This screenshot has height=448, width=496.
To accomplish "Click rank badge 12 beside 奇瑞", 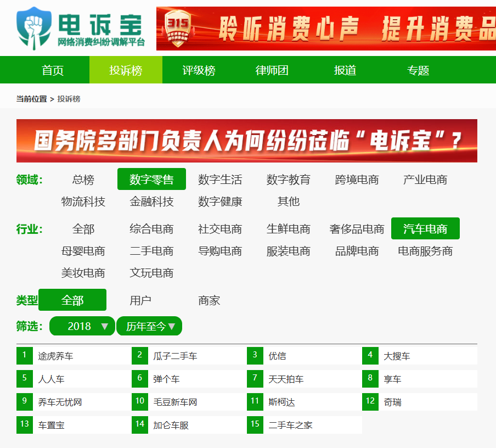I will click(370, 401).
